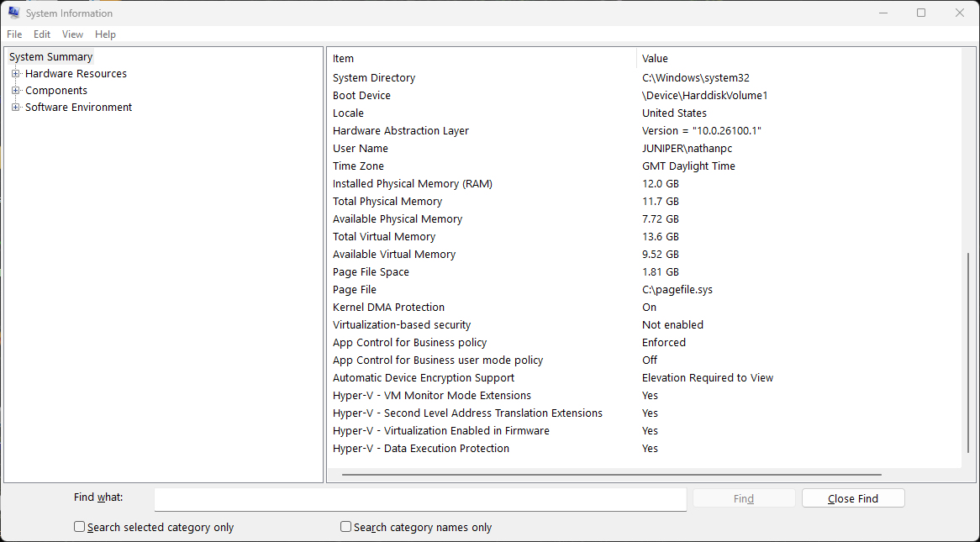Expand the Components node

(16, 91)
